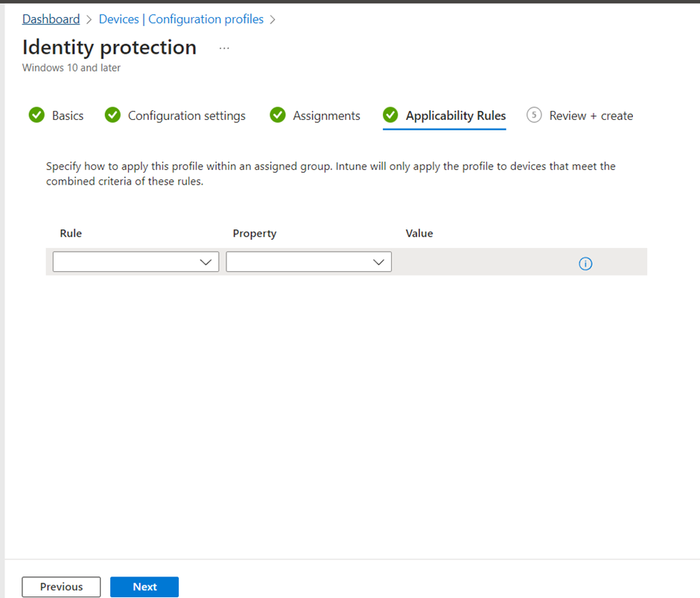Click the Identity protection page title
The image size is (700, 598).
pyautogui.click(x=109, y=48)
